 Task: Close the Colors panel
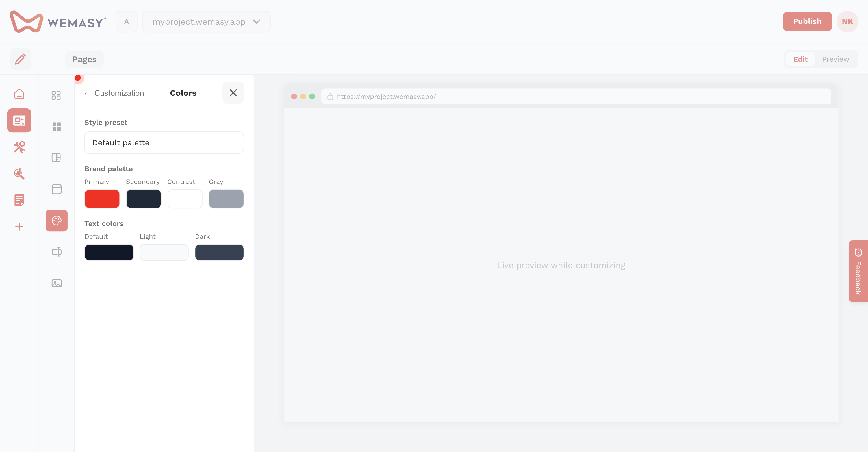[233, 93]
